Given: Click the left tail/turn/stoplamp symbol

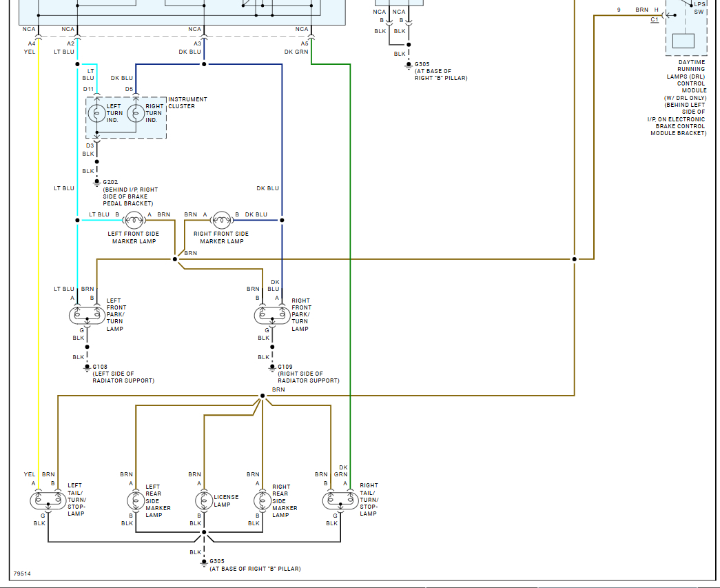Looking at the screenshot, I should click(48, 500).
